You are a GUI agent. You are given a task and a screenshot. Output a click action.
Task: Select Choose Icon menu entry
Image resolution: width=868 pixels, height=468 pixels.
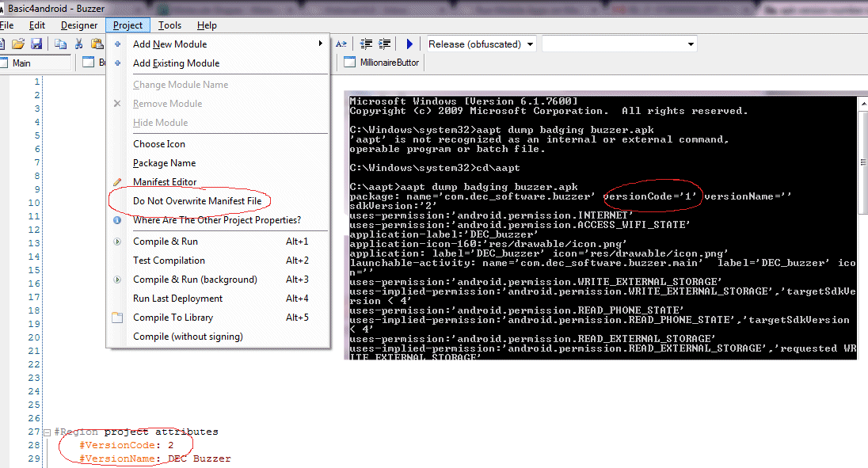click(x=218, y=144)
